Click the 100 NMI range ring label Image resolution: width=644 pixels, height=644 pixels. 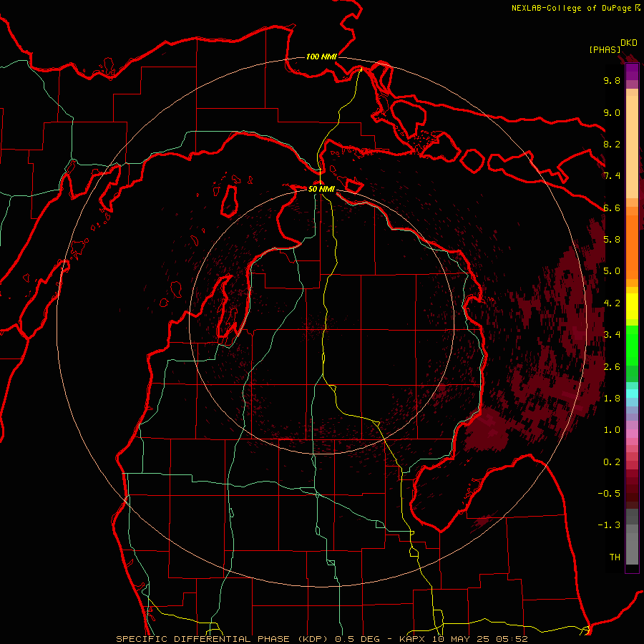[x=321, y=57]
